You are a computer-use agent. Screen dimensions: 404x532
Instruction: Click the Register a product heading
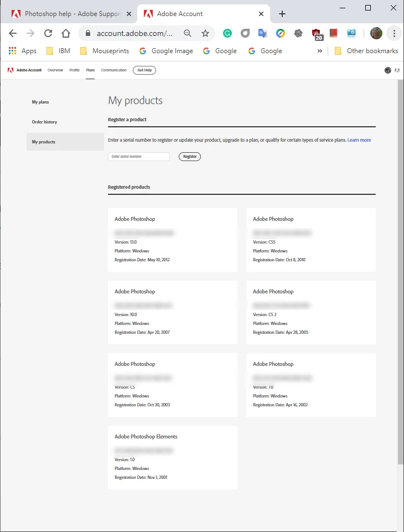(x=127, y=120)
